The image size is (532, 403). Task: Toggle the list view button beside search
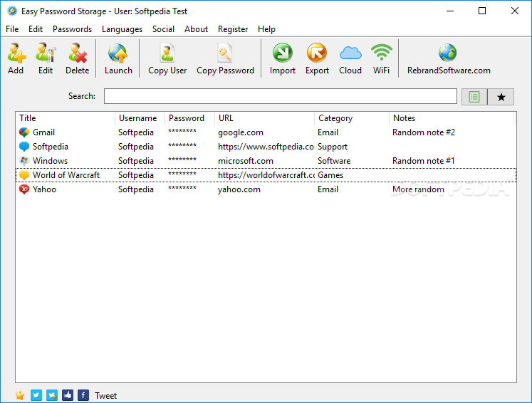click(474, 97)
